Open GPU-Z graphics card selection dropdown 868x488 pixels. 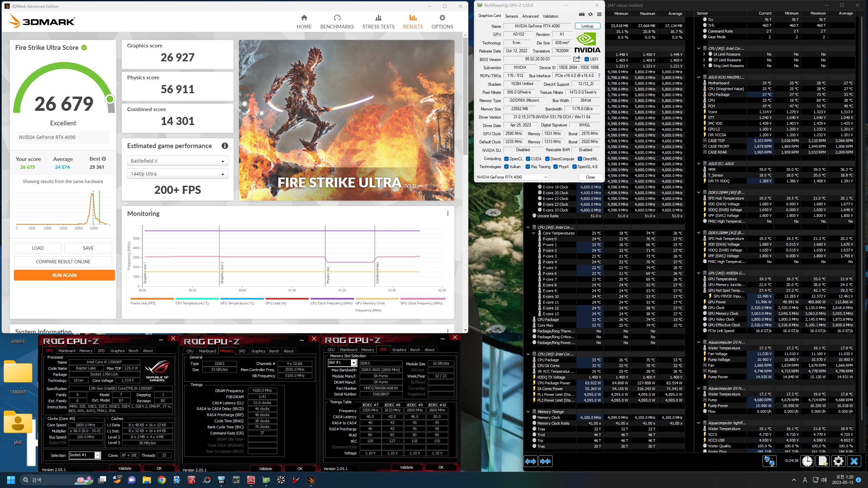[x=512, y=177]
